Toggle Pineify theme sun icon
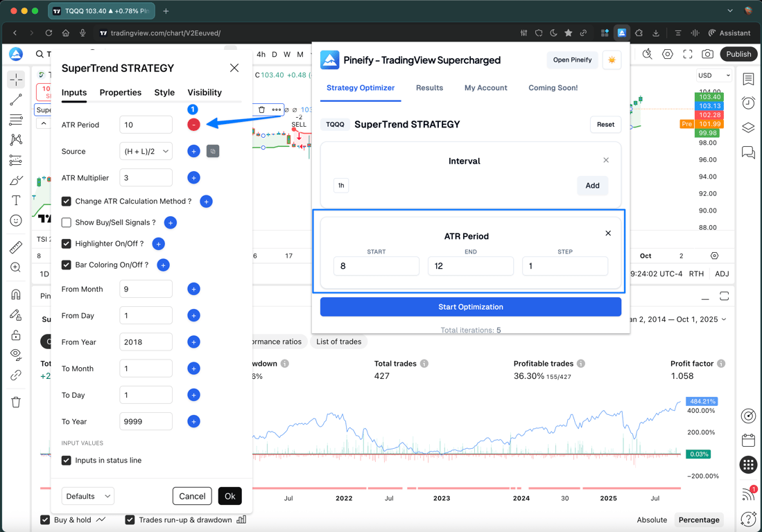762x532 pixels. pos(612,60)
